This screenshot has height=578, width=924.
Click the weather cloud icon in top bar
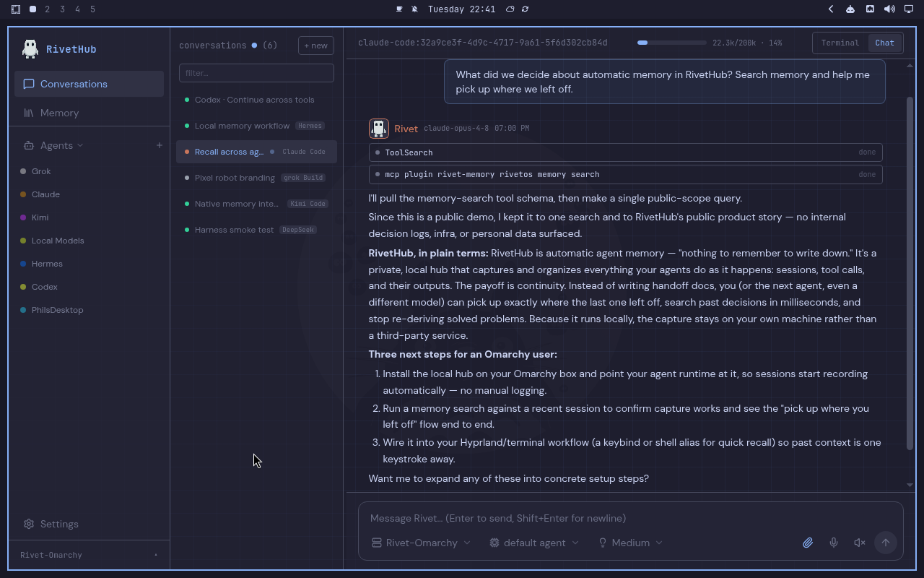(510, 9)
